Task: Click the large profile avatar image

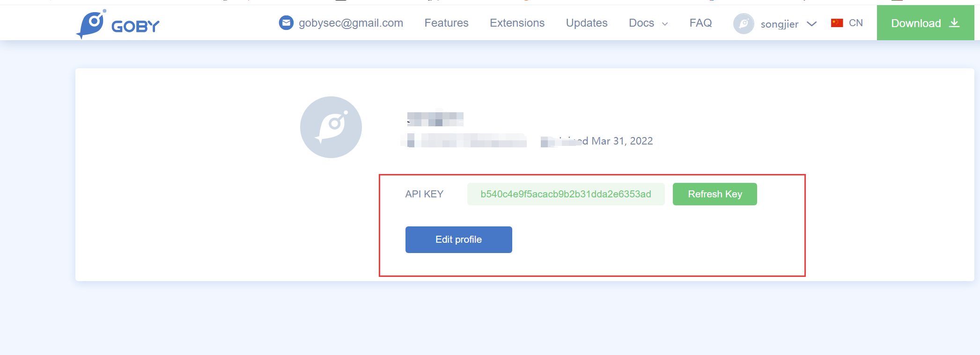Action: click(x=331, y=127)
